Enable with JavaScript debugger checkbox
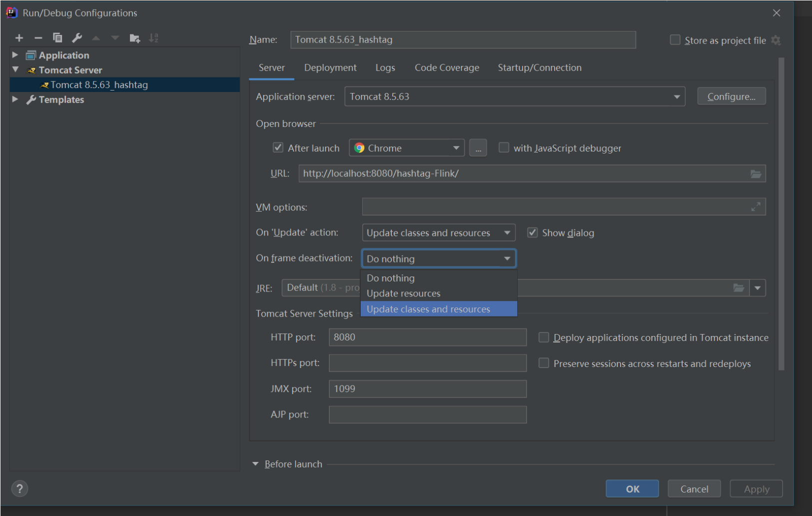812x516 pixels. click(x=504, y=147)
